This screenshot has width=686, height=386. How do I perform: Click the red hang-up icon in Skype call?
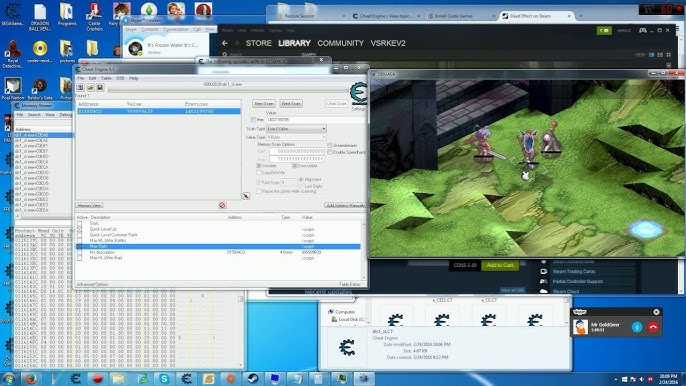[x=653, y=327]
